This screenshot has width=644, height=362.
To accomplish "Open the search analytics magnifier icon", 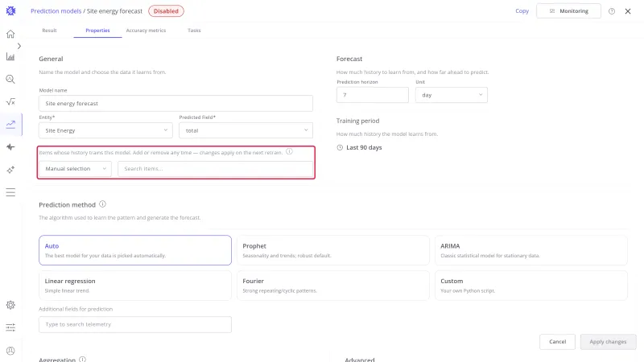I will pyautogui.click(x=10, y=79).
